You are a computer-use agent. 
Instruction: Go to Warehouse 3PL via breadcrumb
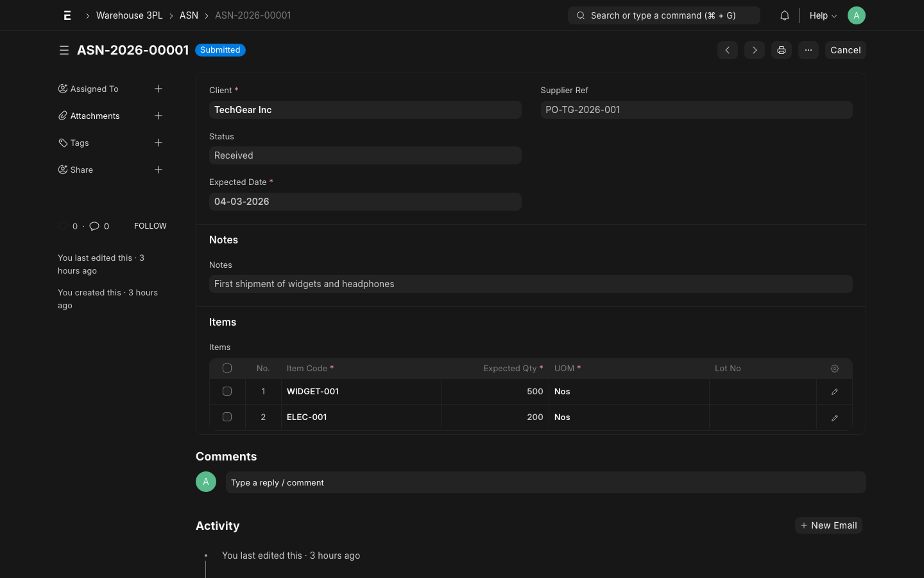point(129,15)
